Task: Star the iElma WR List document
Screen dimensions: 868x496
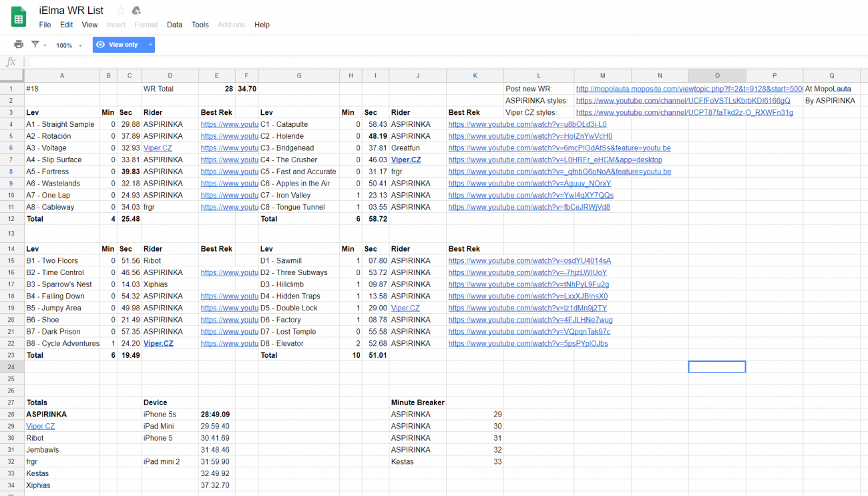Action: pyautogui.click(x=120, y=10)
